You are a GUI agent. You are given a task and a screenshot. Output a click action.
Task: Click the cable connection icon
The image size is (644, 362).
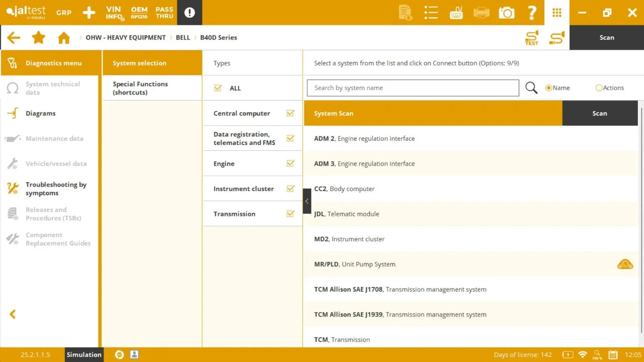557,38
